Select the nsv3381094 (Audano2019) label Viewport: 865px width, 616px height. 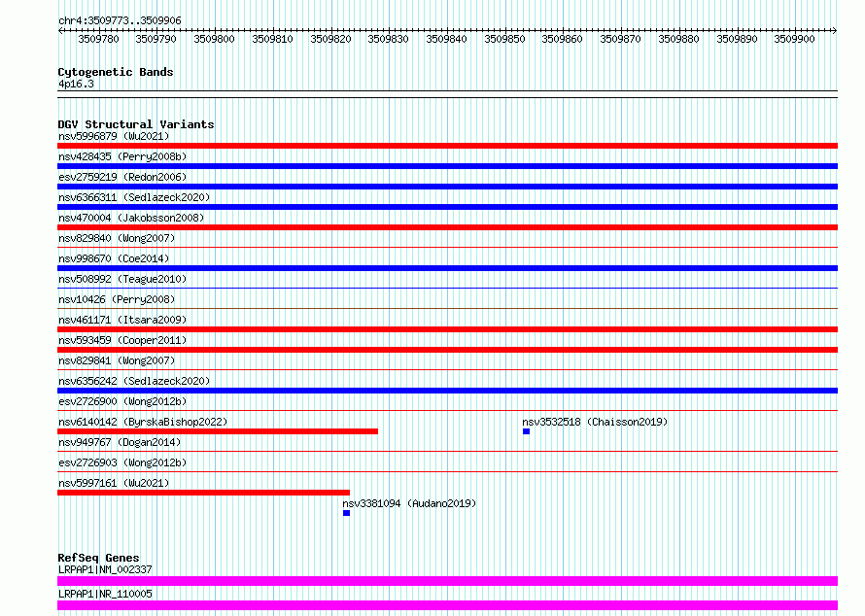(x=409, y=503)
